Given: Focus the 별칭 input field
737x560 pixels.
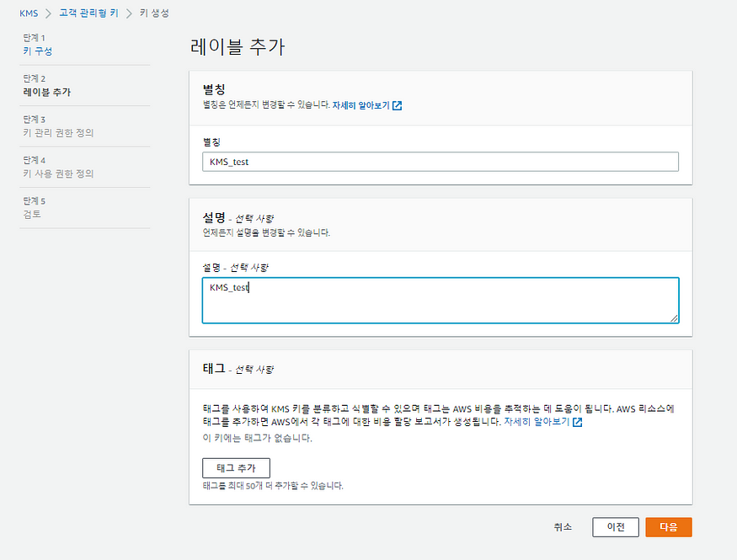Looking at the screenshot, I should coord(441,162).
